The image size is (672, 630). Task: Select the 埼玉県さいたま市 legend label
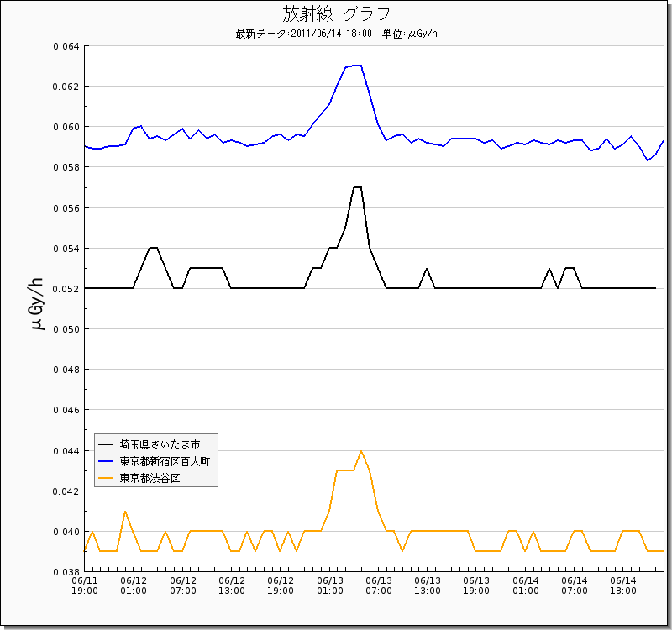coord(160,444)
